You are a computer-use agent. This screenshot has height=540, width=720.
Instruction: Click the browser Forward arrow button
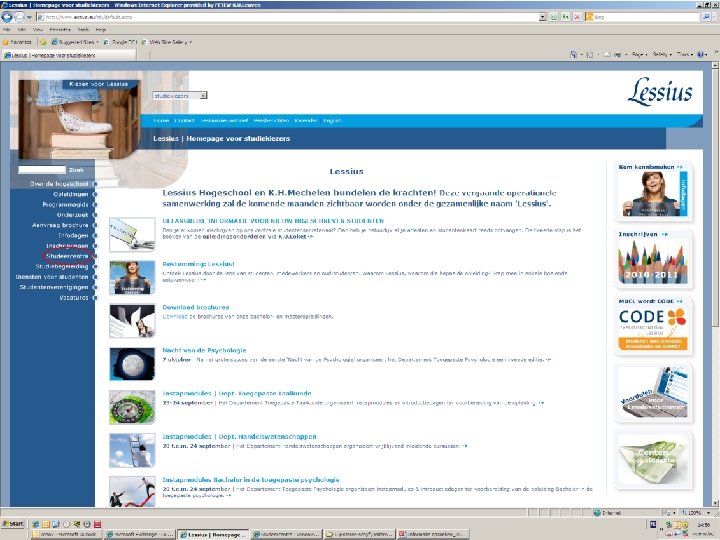pyautogui.click(x=20, y=17)
